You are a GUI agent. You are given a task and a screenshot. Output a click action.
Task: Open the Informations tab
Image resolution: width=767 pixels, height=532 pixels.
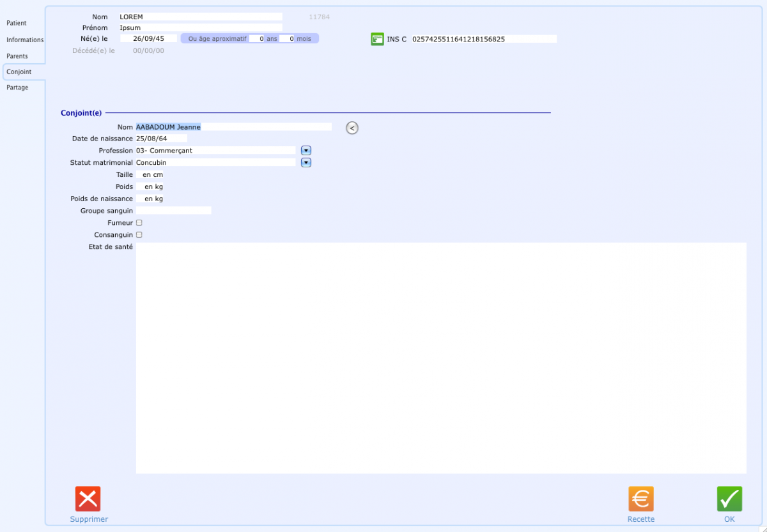point(25,40)
